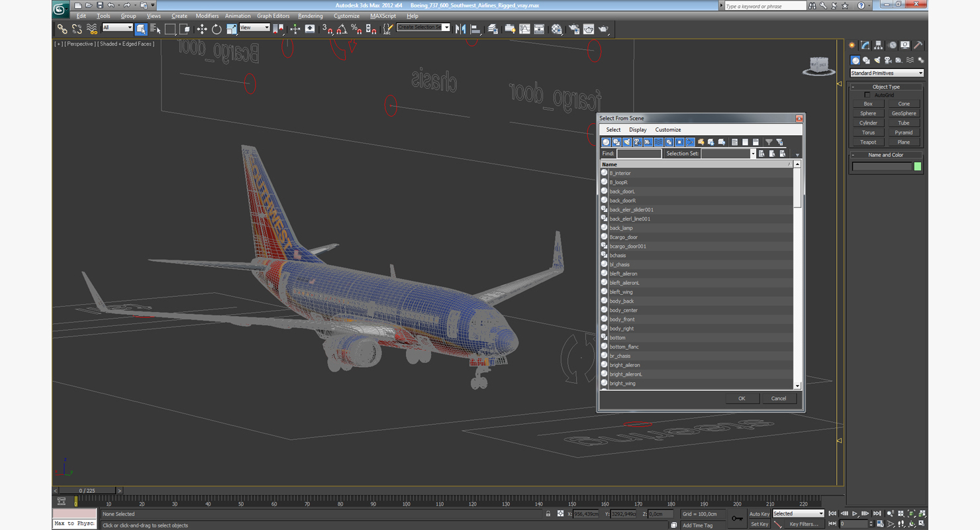Click the Teapot primitive button

[868, 142]
